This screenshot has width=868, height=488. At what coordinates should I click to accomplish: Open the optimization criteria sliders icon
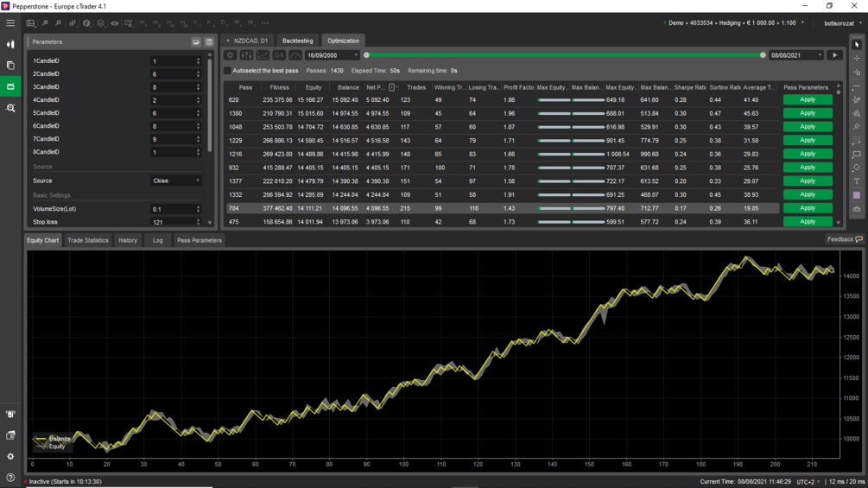(246, 55)
